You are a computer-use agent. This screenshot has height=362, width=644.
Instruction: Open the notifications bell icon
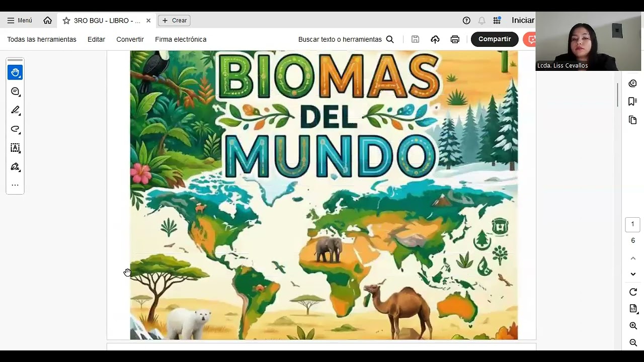(x=481, y=21)
